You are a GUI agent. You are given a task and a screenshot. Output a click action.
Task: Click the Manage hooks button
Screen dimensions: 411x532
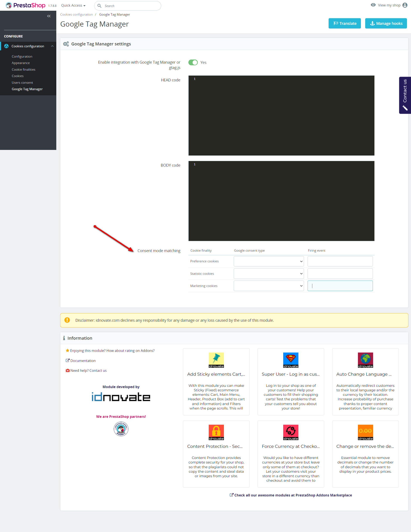tap(386, 23)
